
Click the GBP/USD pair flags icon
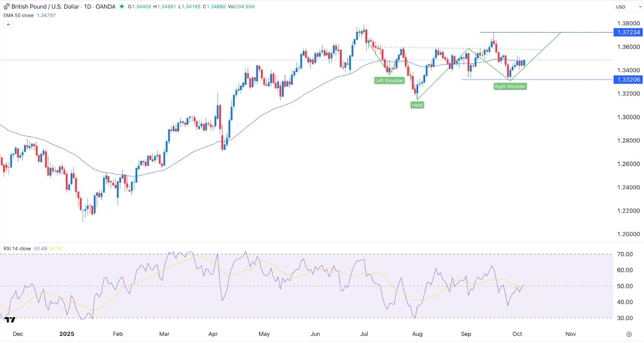[x=7, y=7]
